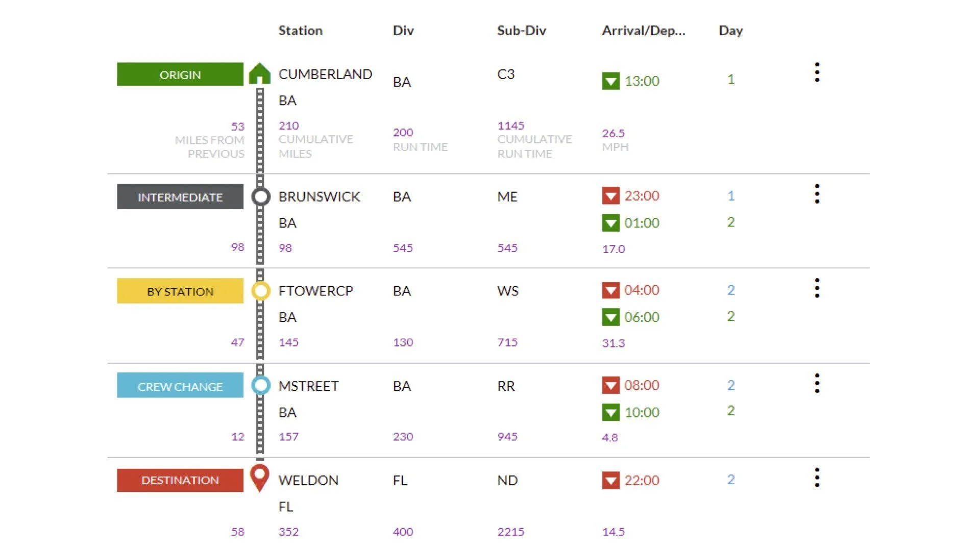Screen dimensions: 980x551
Task: Click the blue CREW CHANGE label
Action: click(180, 386)
